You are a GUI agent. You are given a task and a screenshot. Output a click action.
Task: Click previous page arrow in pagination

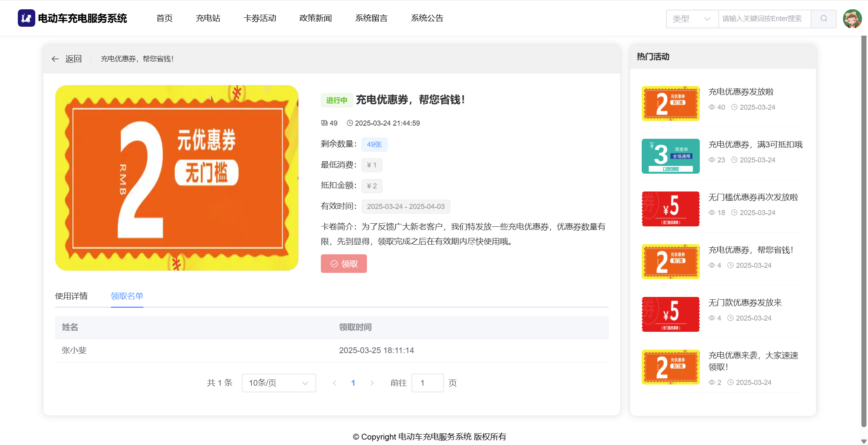tap(334, 383)
